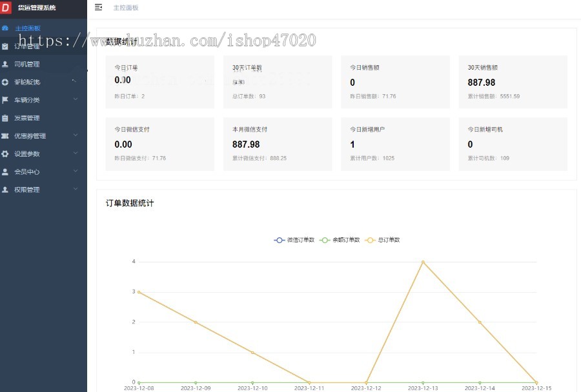Click 总订单数: 93 text
The image size is (581, 392).
pos(249,96)
